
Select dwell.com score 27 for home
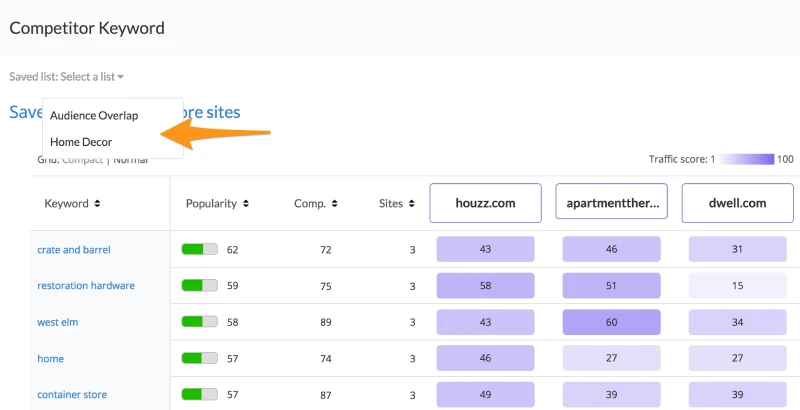(x=737, y=358)
